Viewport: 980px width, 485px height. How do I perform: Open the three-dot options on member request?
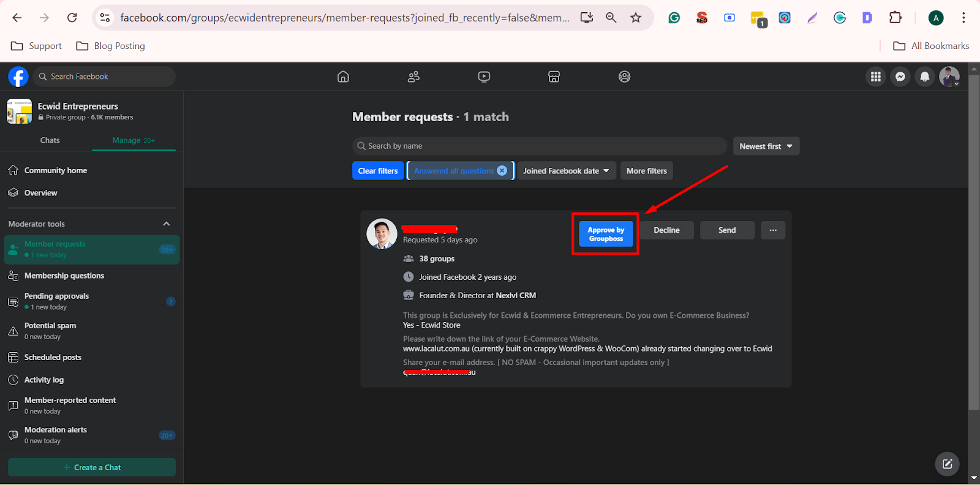[x=773, y=230]
